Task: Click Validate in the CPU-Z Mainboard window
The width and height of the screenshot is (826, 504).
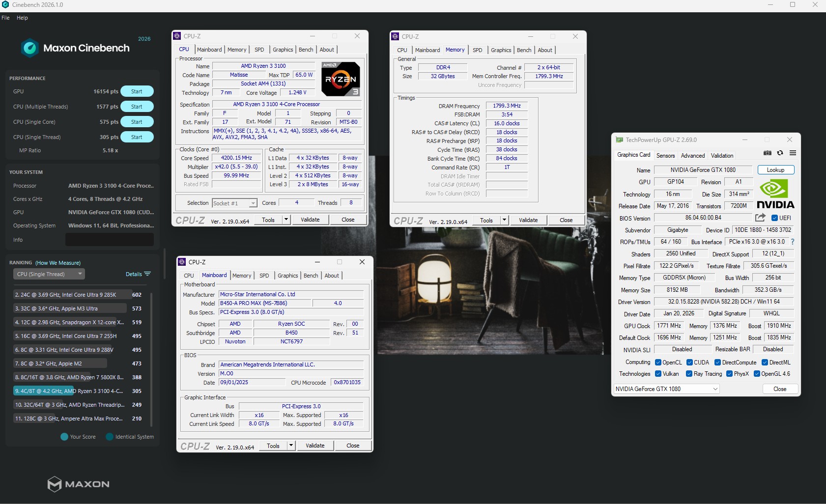Action: click(315, 446)
